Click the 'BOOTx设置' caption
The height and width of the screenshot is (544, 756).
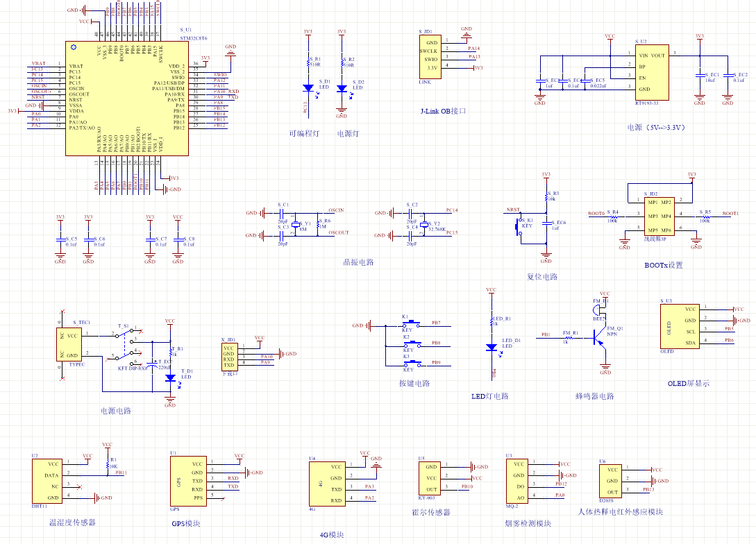tap(664, 265)
